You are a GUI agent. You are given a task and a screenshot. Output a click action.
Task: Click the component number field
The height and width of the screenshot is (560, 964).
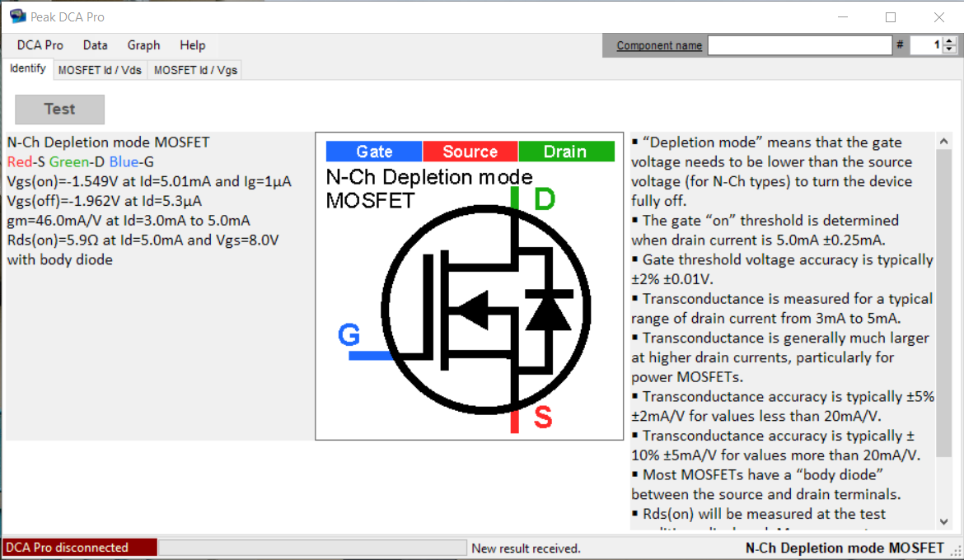tap(926, 44)
